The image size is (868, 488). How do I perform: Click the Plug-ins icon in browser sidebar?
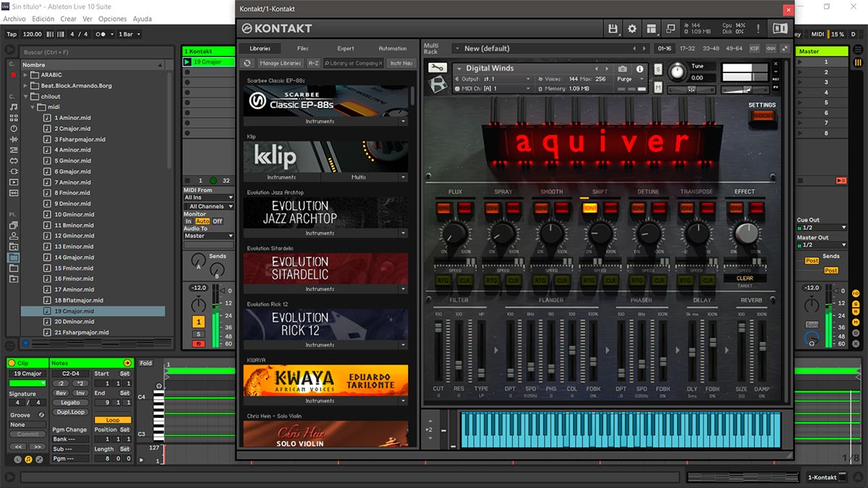14,171
